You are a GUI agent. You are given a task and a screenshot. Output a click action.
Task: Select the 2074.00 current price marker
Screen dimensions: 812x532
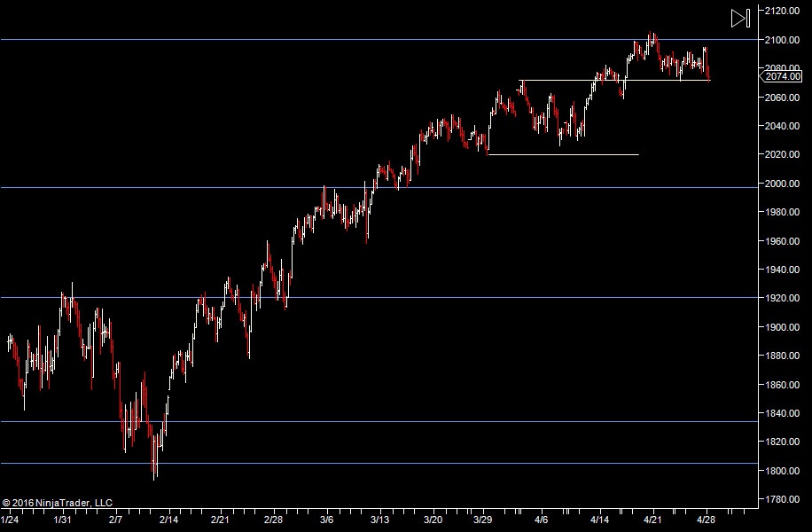coord(785,76)
